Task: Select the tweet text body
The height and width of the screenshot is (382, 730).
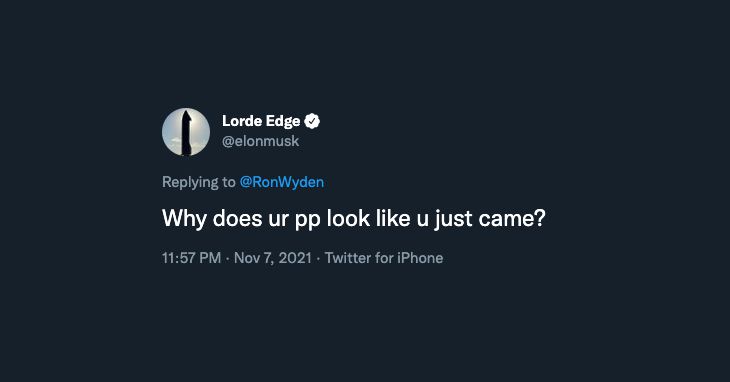Action: 353,218
